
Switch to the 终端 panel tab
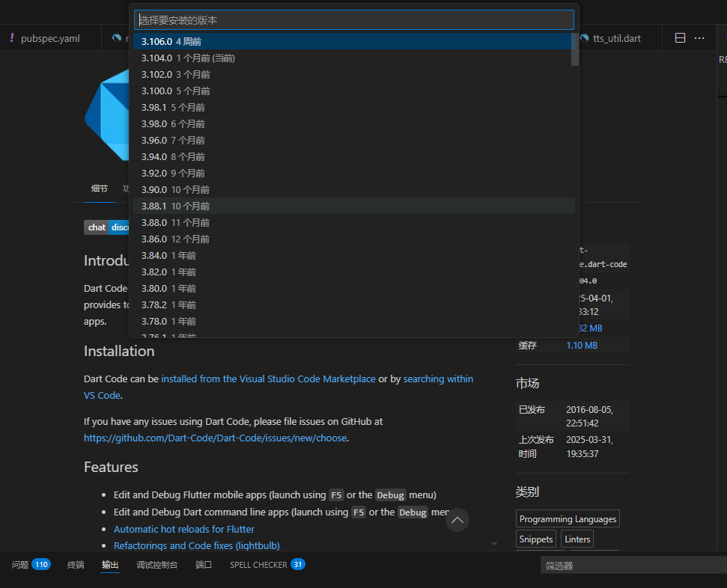pyautogui.click(x=75, y=565)
